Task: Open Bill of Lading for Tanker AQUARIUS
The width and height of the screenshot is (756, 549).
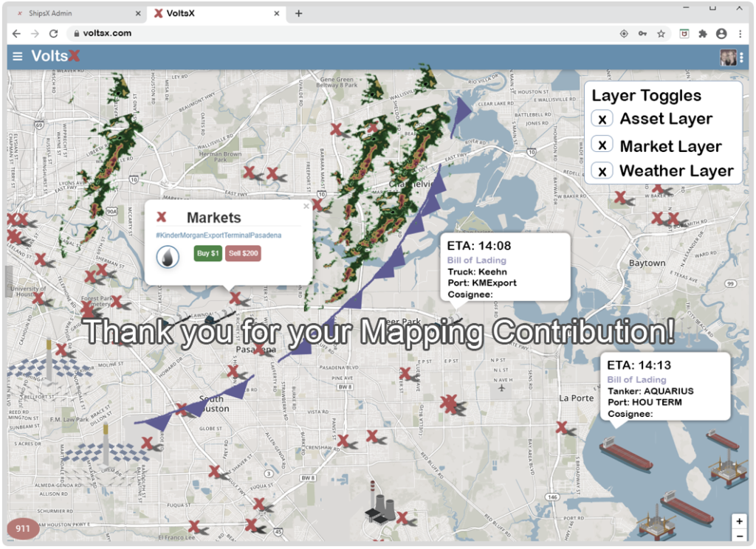Action: point(636,380)
